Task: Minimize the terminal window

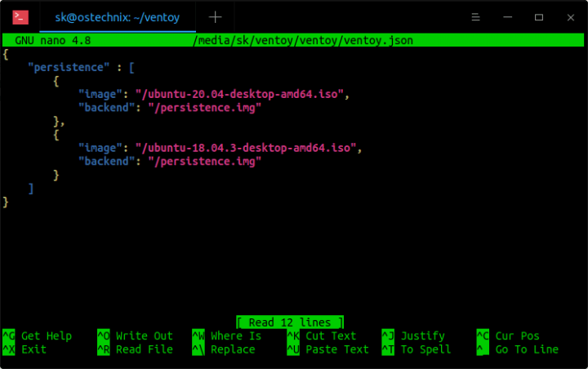Action: pyautogui.click(x=507, y=16)
